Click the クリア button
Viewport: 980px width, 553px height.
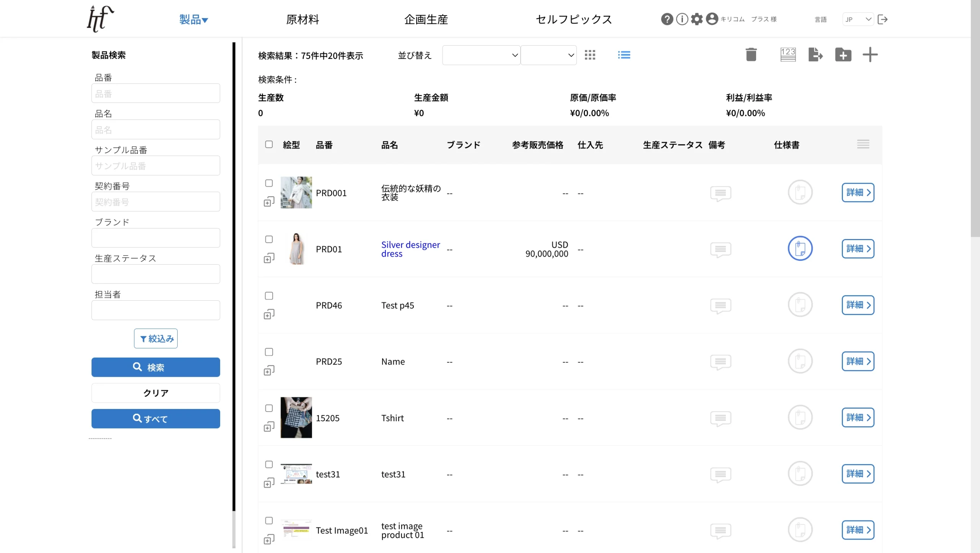(x=156, y=393)
